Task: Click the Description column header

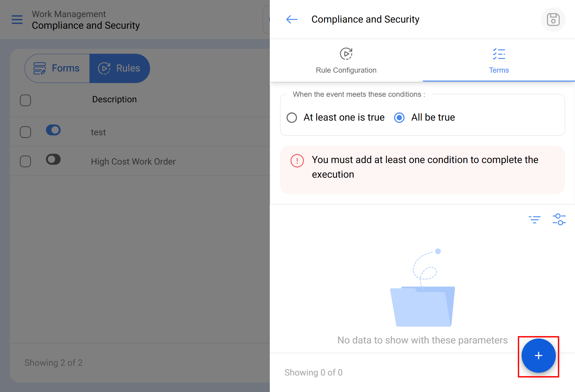Action: 114,100
